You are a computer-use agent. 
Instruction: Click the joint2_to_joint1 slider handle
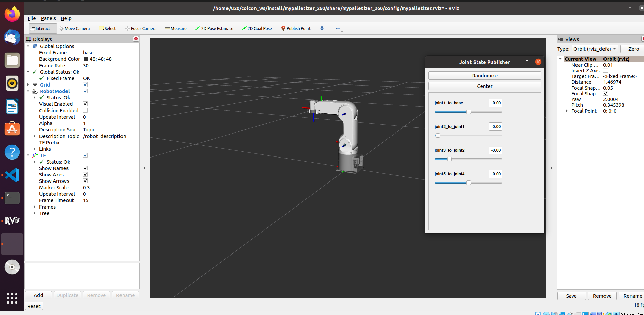438,136
